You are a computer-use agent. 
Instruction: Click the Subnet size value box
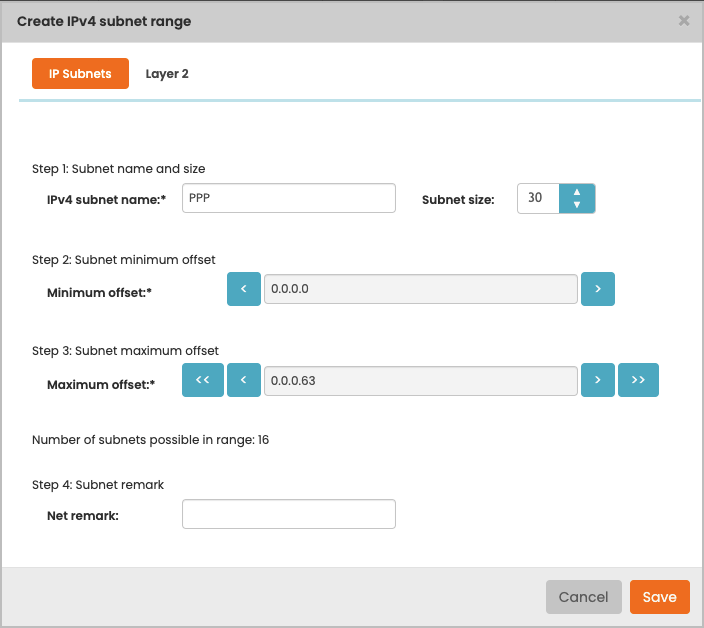[x=538, y=198]
